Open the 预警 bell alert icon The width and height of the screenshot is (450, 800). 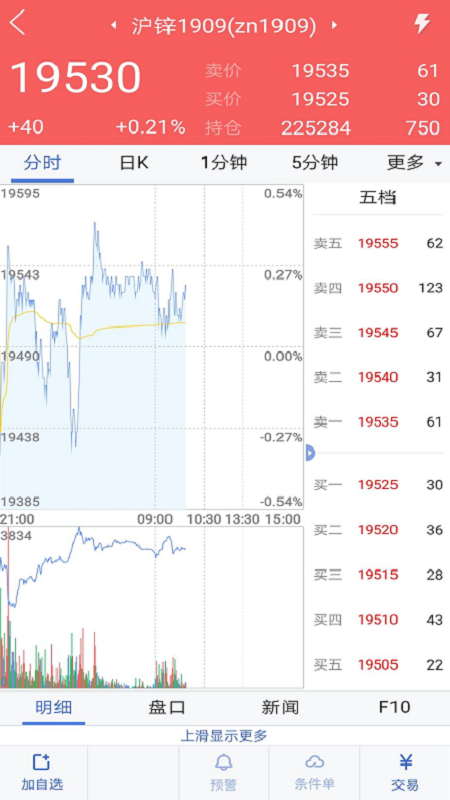[223, 772]
